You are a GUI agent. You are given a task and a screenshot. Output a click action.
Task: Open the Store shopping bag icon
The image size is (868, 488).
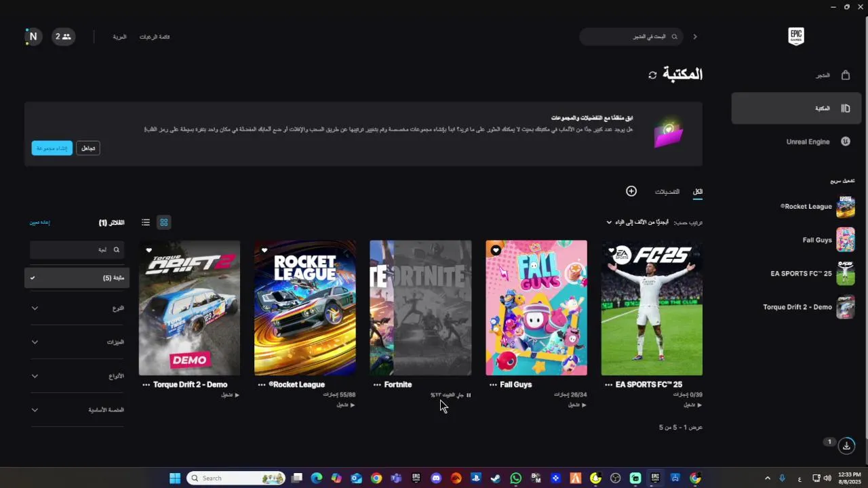tap(846, 75)
